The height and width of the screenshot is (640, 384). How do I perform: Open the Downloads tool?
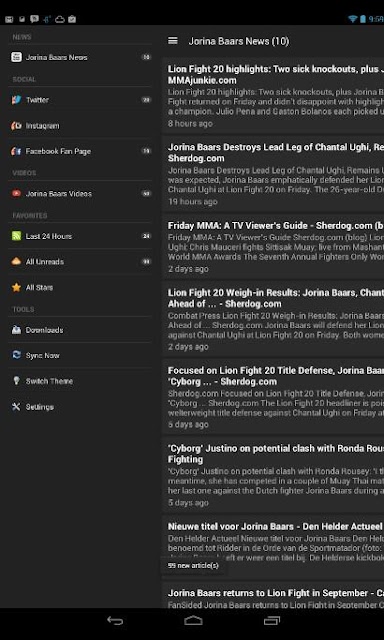pyautogui.click(x=80, y=330)
